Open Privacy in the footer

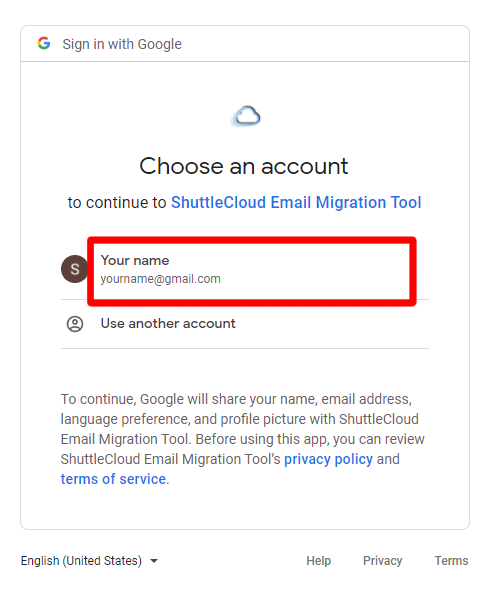click(x=382, y=561)
